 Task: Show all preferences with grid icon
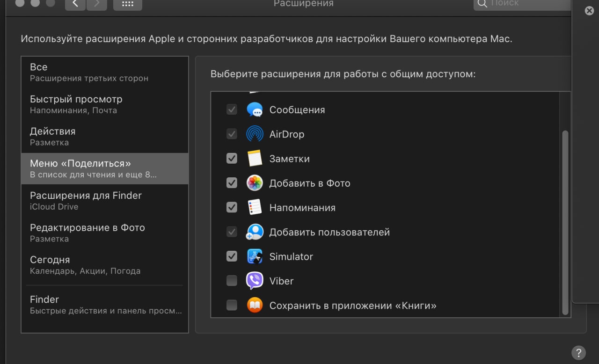point(127,4)
